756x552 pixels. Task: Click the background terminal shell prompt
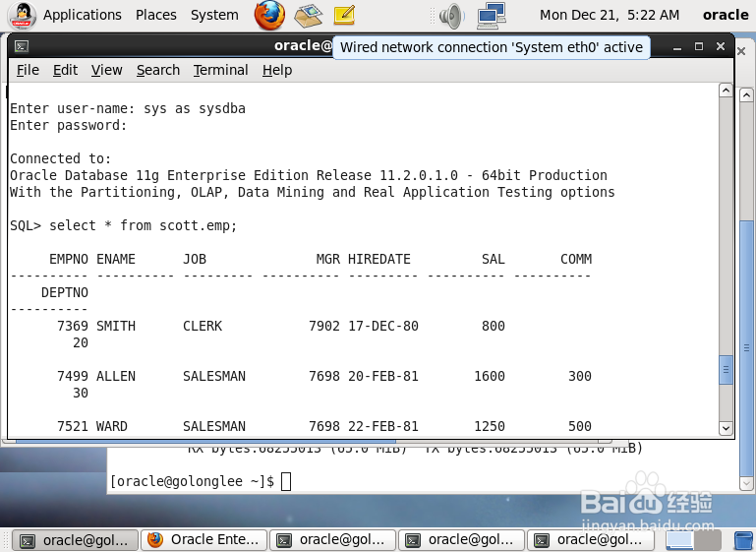[x=192, y=481]
